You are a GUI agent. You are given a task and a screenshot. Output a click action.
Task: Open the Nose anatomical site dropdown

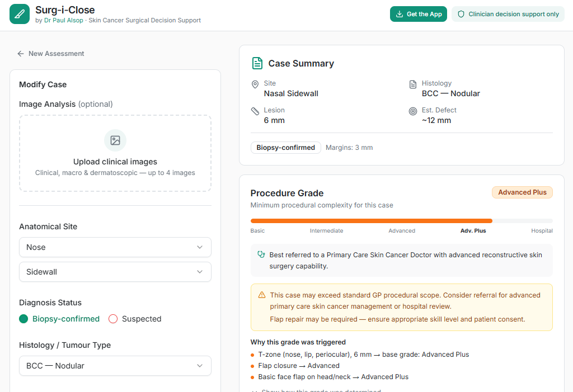click(115, 247)
